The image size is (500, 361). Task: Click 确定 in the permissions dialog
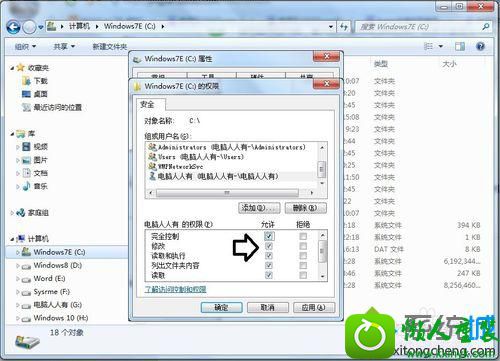click(222, 308)
